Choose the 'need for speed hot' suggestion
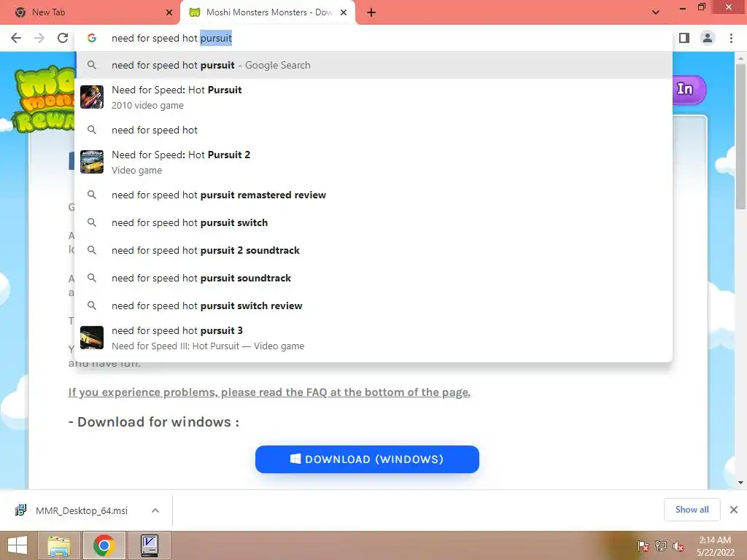This screenshot has height=560, width=747. 374,130
